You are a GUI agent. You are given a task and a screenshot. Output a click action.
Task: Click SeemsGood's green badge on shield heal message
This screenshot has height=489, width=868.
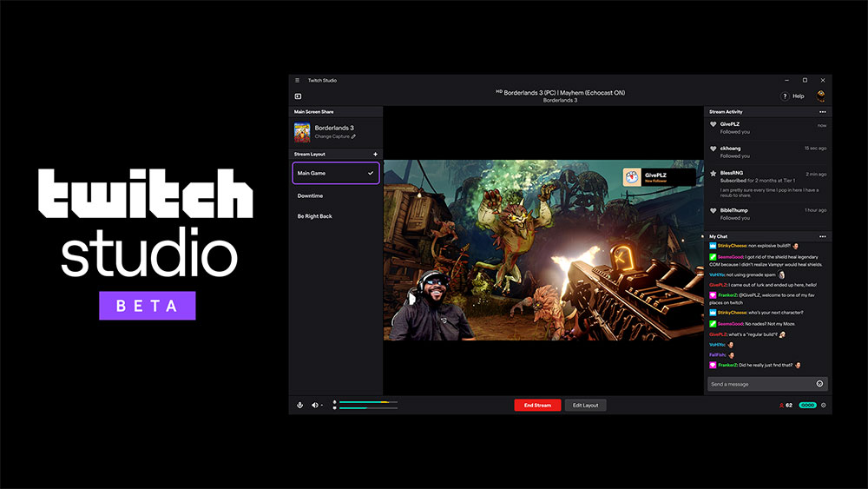713,257
